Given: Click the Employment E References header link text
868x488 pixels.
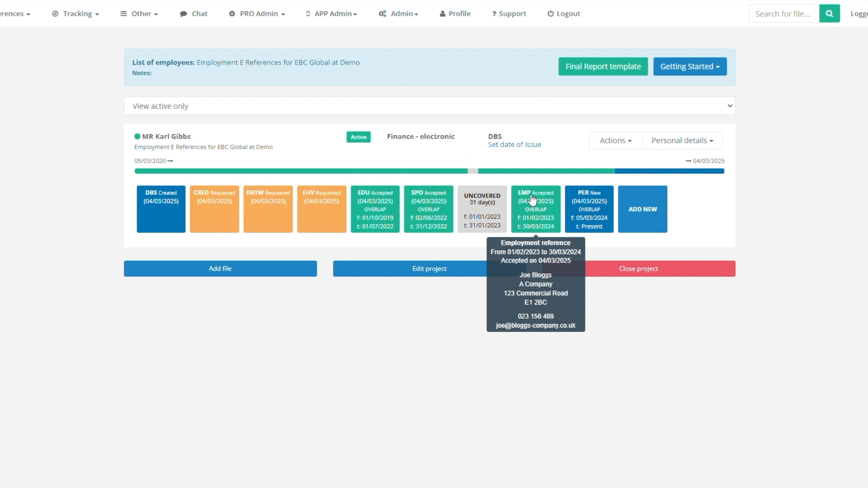Looking at the screenshot, I should 278,62.
